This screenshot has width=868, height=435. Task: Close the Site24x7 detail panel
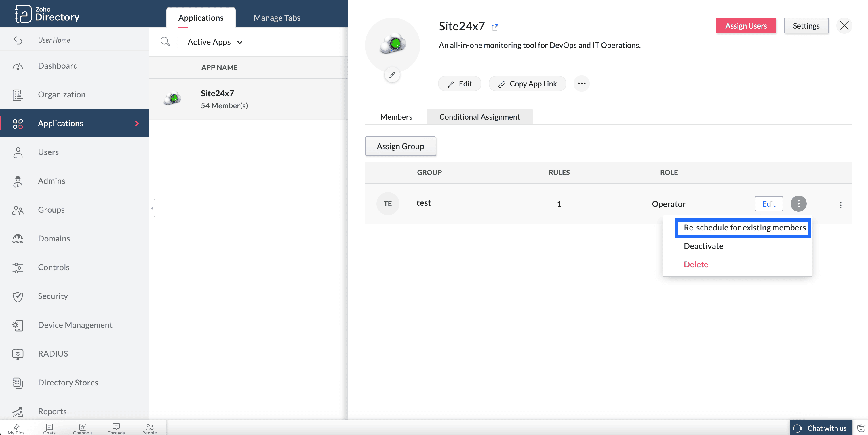point(844,26)
